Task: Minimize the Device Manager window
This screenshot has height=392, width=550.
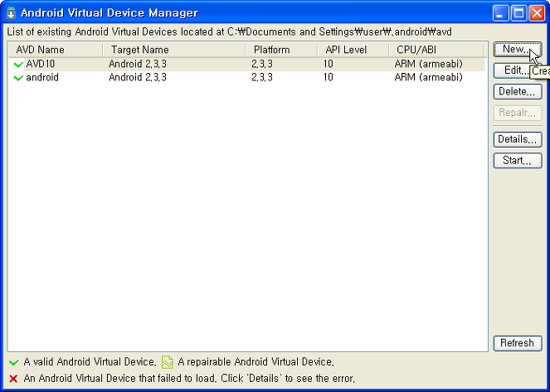Action: coord(500,13)
